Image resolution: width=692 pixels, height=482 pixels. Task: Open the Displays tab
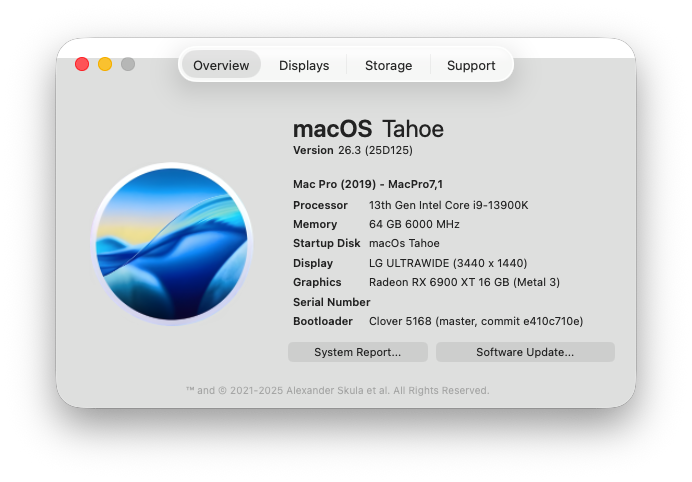pyautogui.click(x=304, y=65)
